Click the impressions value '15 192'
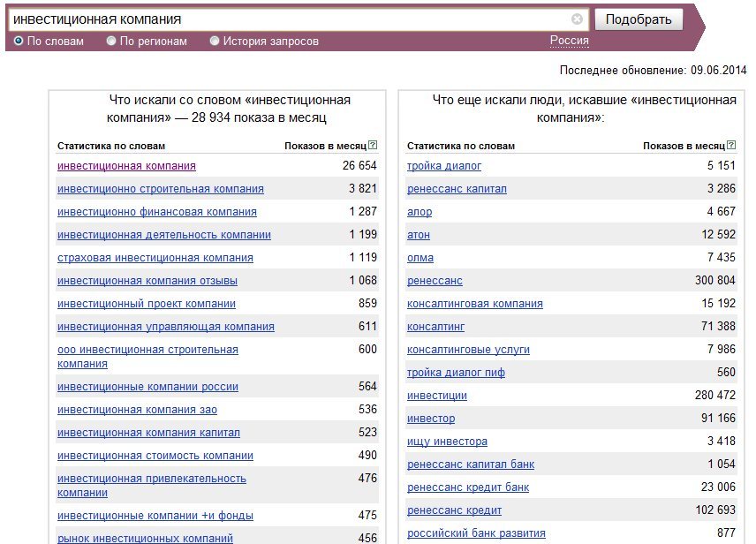Image resolution: width=756 pixels, height=544 pixels. 718,303
